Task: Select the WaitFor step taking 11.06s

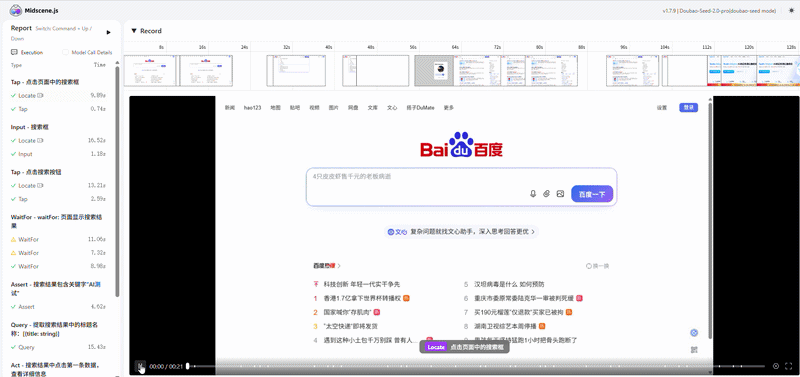Action: pyautogui.click(x=58, y=239)
